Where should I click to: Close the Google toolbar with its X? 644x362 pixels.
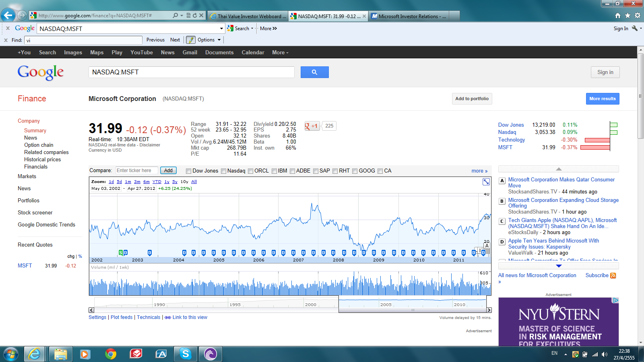8,28
